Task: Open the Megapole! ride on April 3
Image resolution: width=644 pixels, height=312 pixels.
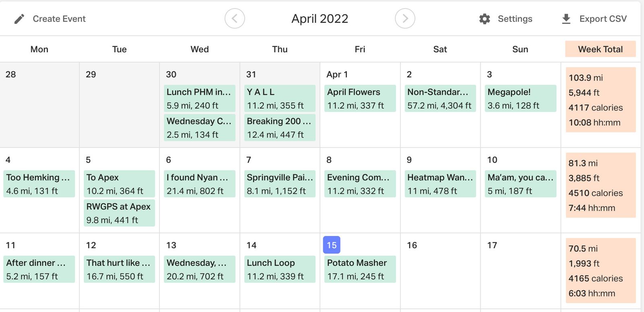Action: tap(520, 98)
